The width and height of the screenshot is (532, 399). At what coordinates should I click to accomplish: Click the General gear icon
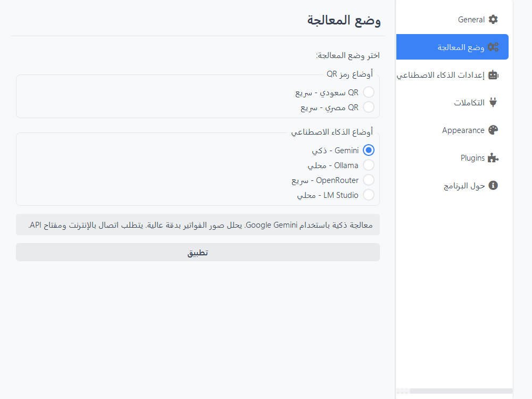493,20
